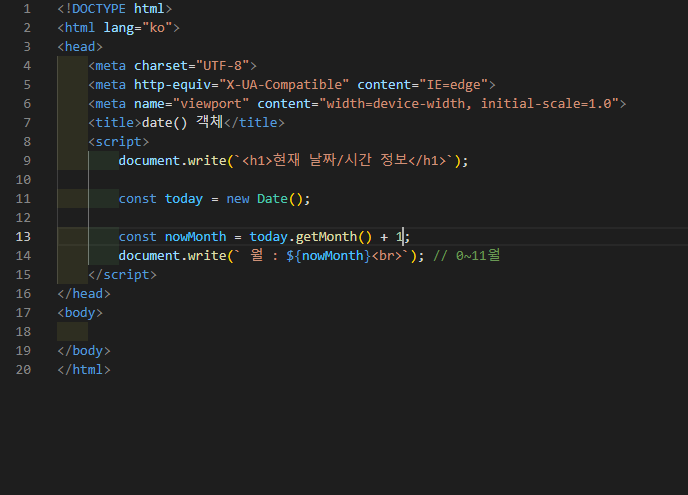Click the opening head tag on line 3
This screenshot has width=688, height=495.
(80, 47)
